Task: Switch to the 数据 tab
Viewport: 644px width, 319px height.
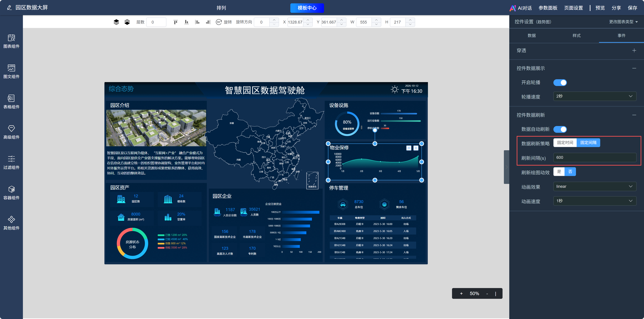Action: pyautogui.click(x=532, y=36)
